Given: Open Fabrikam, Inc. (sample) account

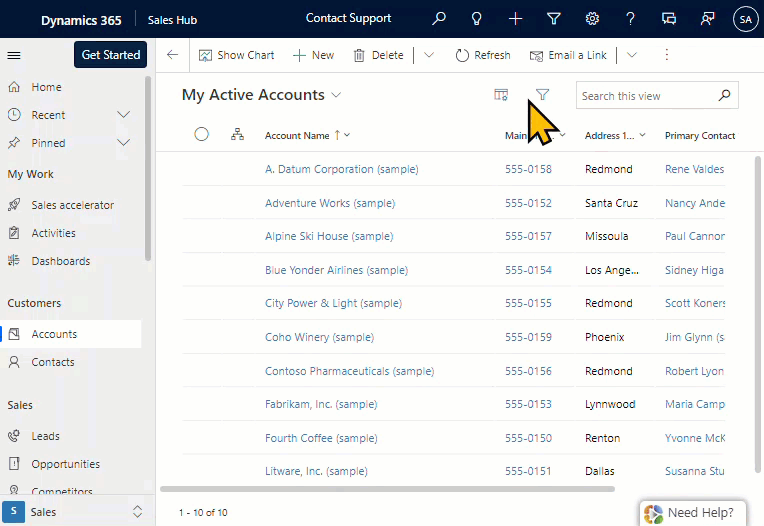Looking at the screenshot, I should pyautogui.click(x=321, y=404).
